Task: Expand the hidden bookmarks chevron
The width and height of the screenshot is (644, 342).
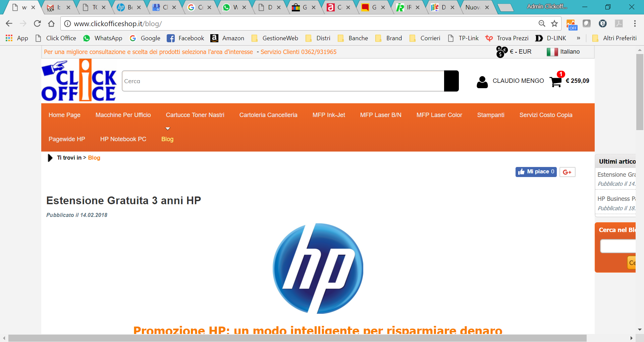Action: coord(578,38)
